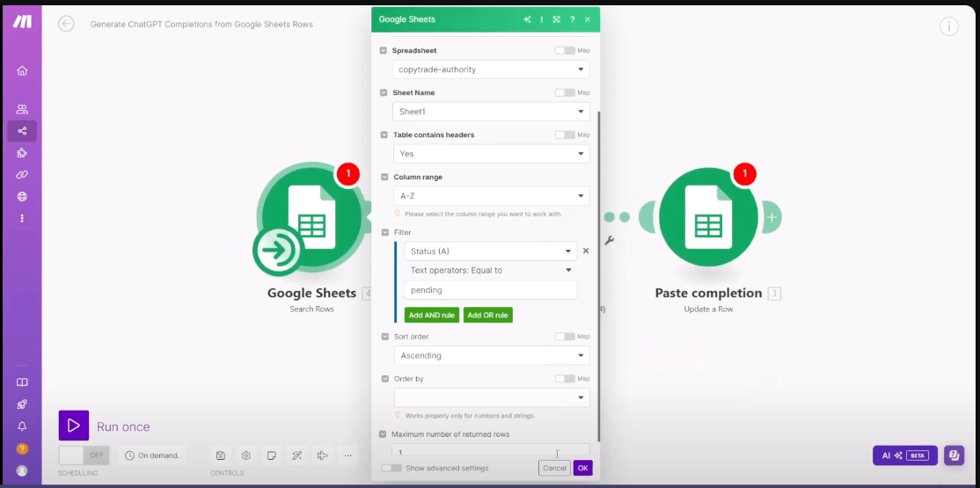The width and height of the screenshot is (980, 488).
Task: Open Resource hub book icon
Action: pos(22,382)
